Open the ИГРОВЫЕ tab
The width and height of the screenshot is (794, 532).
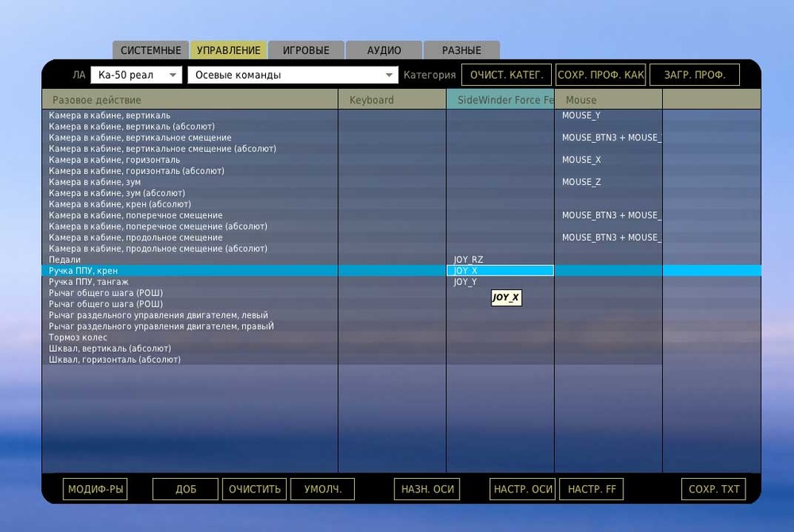[306, 50]
